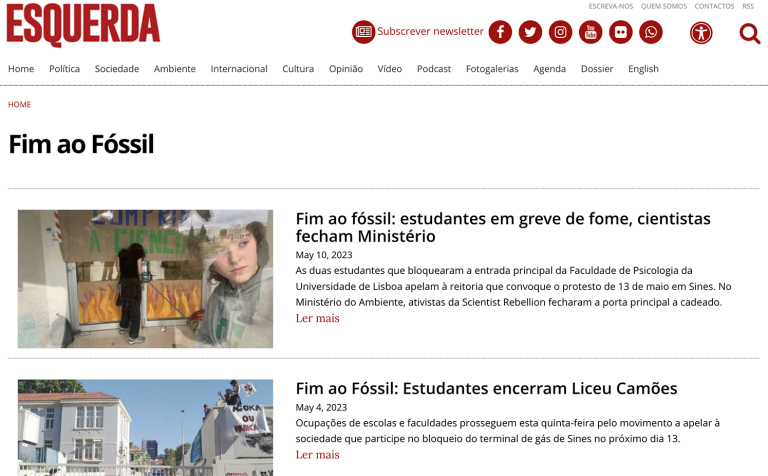The height and width of the screenshot is (476, 768).
Task: Open the Facebook page icon
Action: click(x=500, y=32)
